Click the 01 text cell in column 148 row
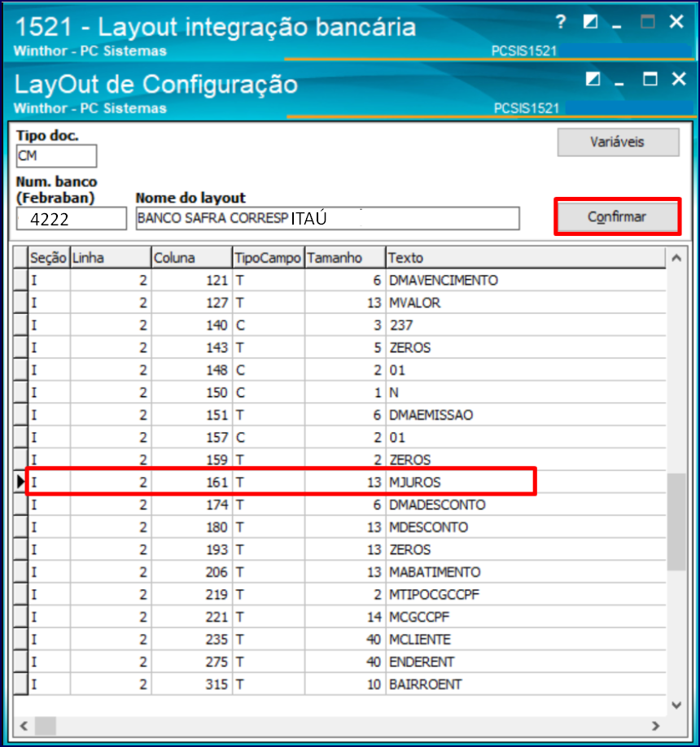Viewport: 700px width, 747px height. 526,370
